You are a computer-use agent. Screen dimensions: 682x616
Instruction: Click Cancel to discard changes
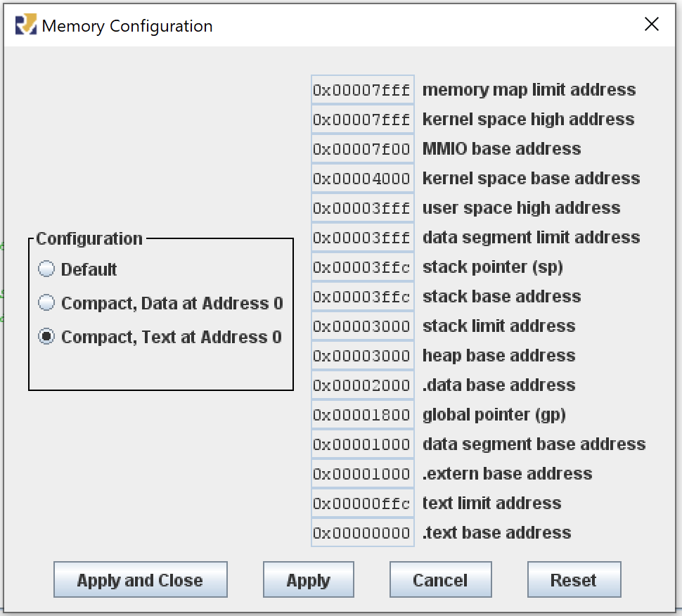[x=440, y=579]
